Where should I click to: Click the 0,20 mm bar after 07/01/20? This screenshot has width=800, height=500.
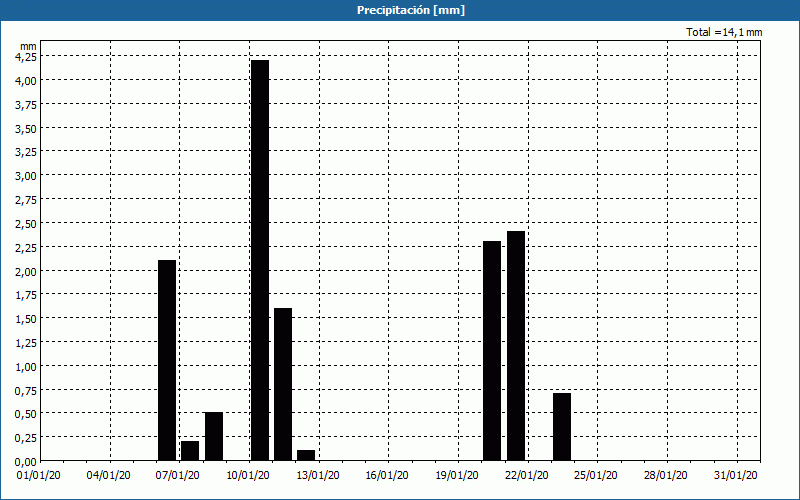click(190, 451)
